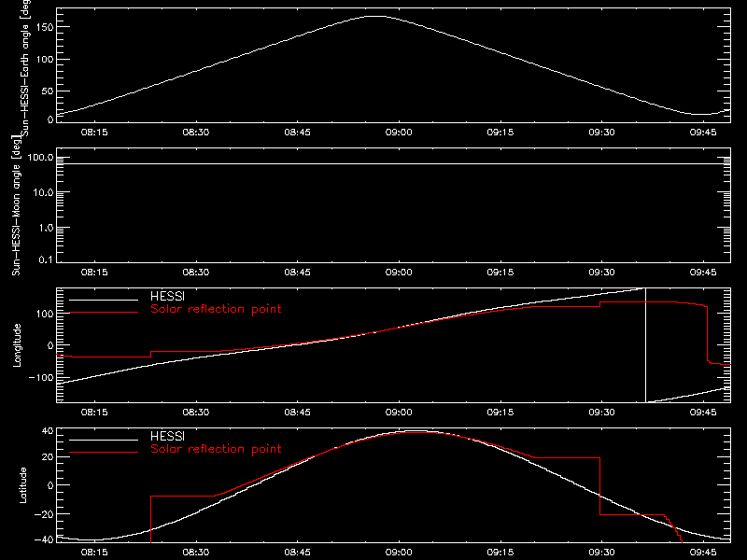Click red legend line sample in Latitude plot

pyautogui.click(x=104, y=453)
